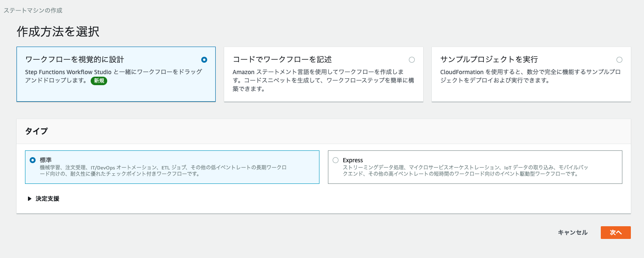
Task: Open the ステートマシンの作成 breadcrumb link
Action: tap(32, 10)
